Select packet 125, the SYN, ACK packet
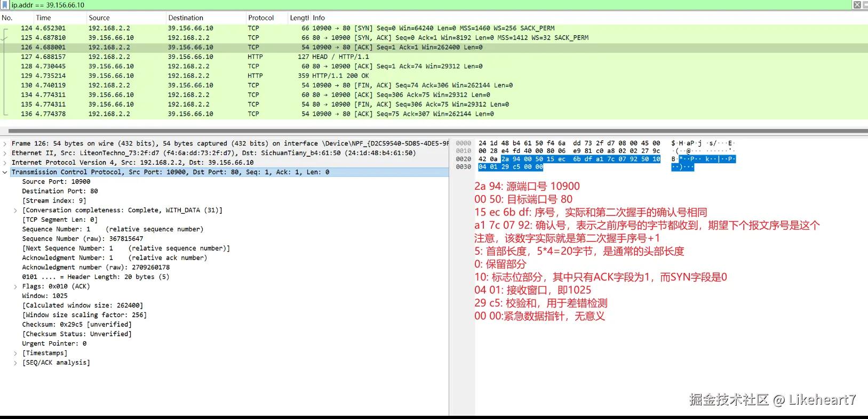 click(434, 38)
